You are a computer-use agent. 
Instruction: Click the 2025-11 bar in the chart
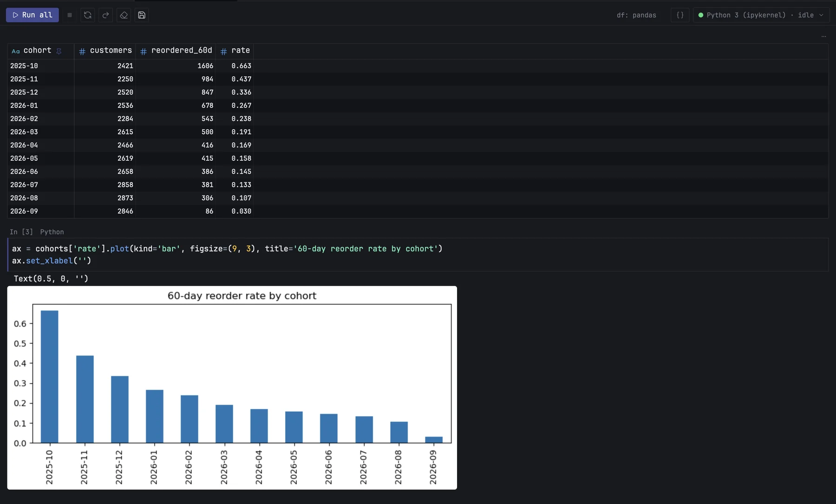(x=85, y=399)
